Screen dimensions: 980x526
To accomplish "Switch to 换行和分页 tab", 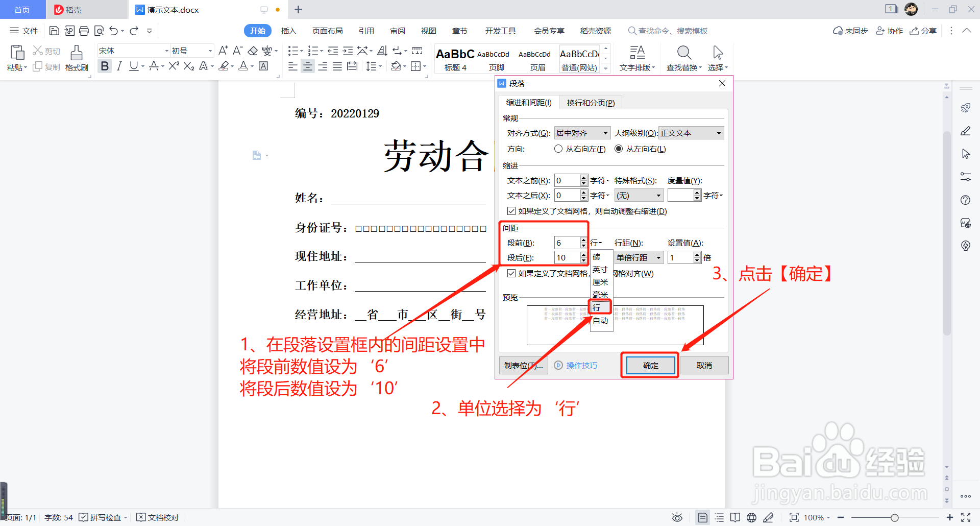I will (591, 103).
